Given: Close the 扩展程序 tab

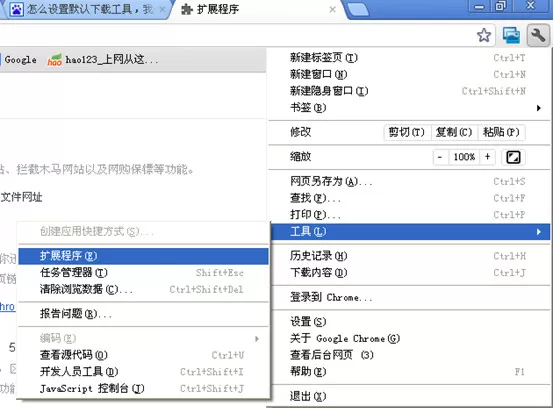Looking at the screenshot, I should click(332, 10).
